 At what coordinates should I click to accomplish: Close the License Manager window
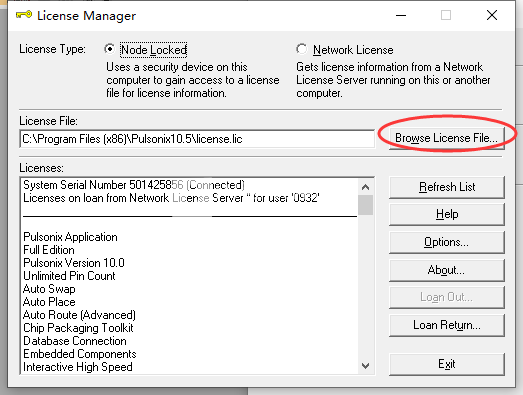(x=492, y=15)
